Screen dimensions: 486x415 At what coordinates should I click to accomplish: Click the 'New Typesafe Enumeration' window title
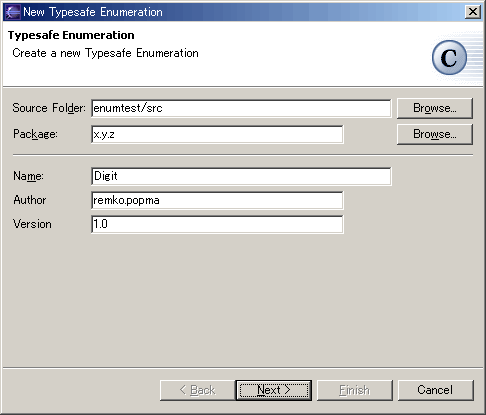(93, 12)
